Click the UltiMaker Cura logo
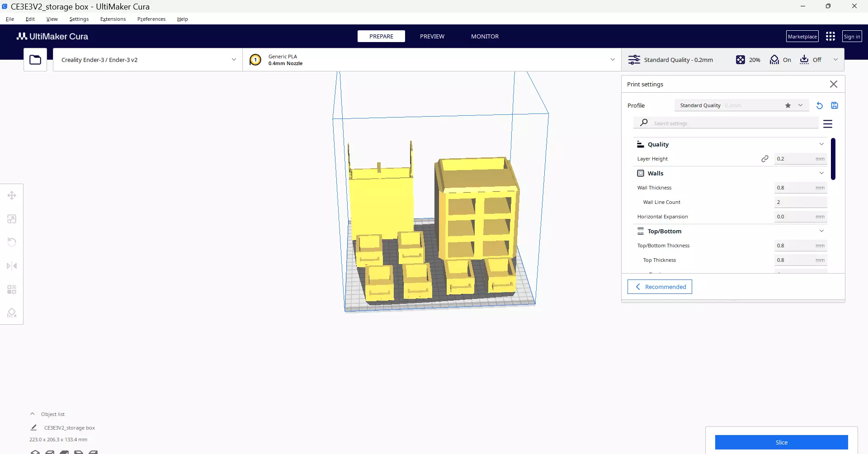This screenshot has width=868, height=454. pos(52,36)
